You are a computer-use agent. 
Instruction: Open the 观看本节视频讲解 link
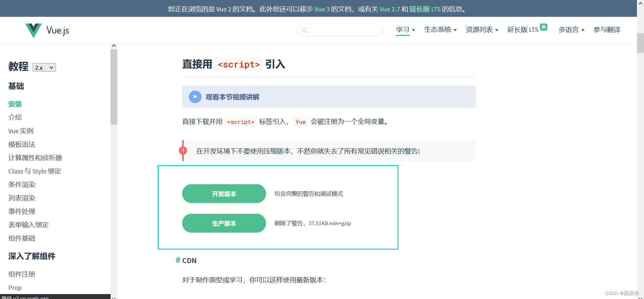click(x=232, y=97)
